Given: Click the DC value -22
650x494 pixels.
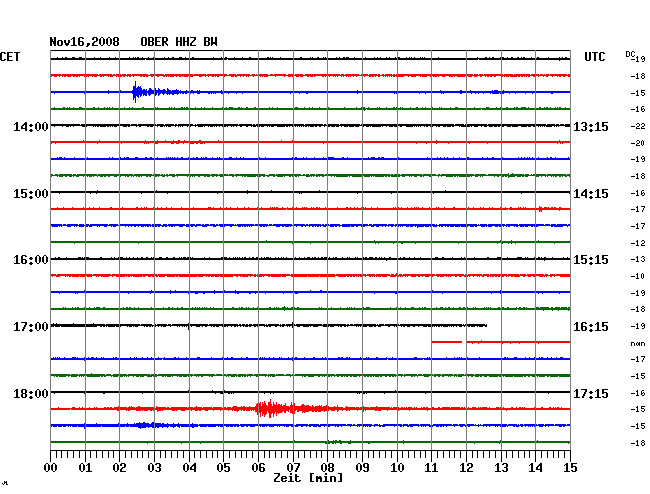Looking at the screenshot, I should click(x=638, y=126).
